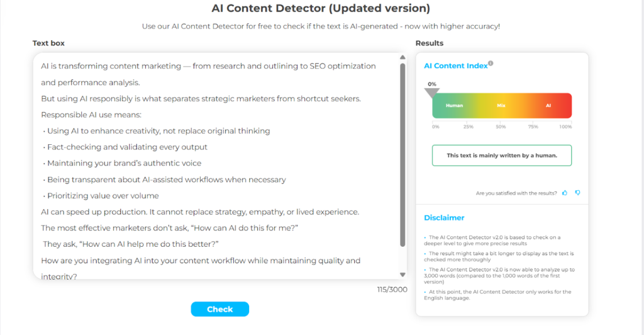The height and width of the screenshot is (335, 644).
Task: Click the 75% mark on the gauge scale
Action: tap(533, 127)
